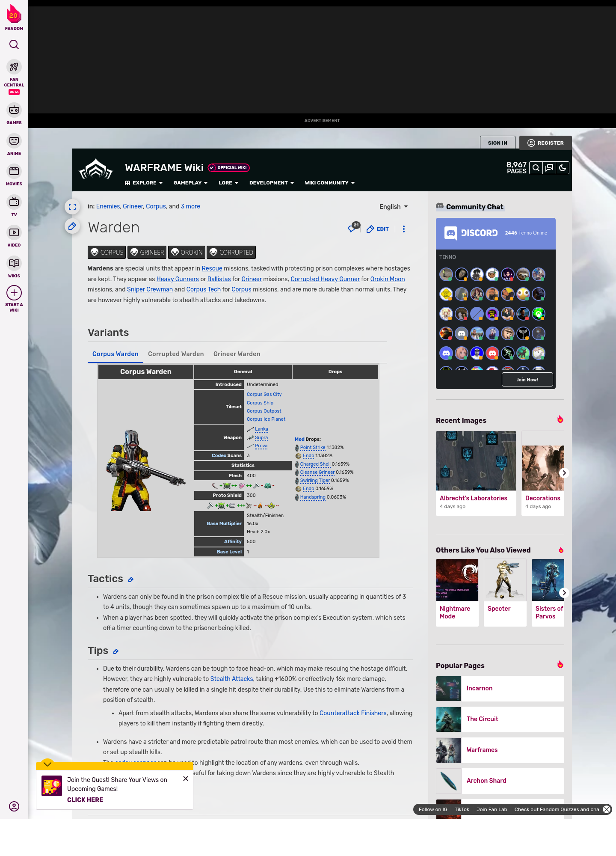The height and width of the screenshot is (856, 616).
Task: Collapse the yellow survey banner chevron
Action: [47, 764]
